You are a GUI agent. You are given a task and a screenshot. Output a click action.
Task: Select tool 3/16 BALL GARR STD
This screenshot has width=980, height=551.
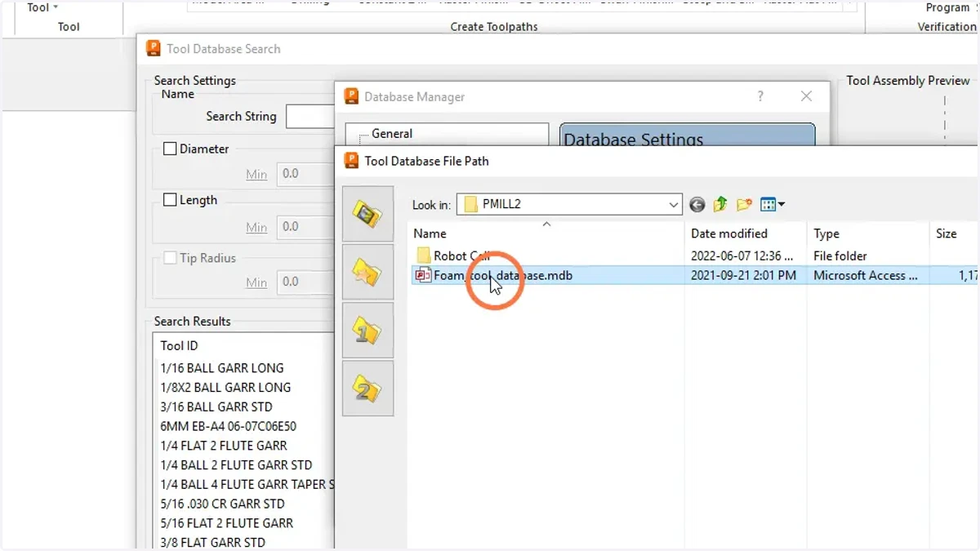click(216, 407)
